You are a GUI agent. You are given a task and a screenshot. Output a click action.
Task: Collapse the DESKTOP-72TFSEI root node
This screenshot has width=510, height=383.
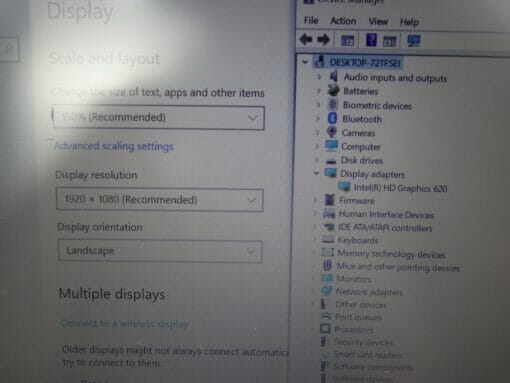click(x=305, y=62)
